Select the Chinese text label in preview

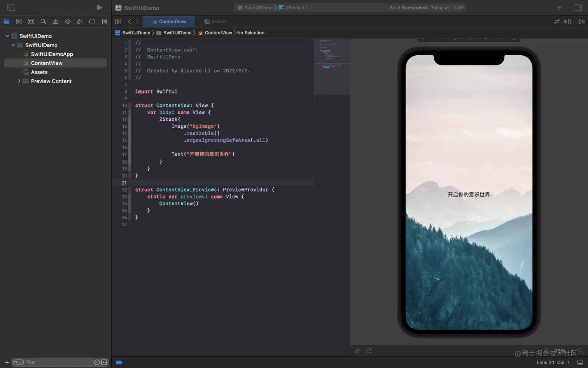pos(469,194)
